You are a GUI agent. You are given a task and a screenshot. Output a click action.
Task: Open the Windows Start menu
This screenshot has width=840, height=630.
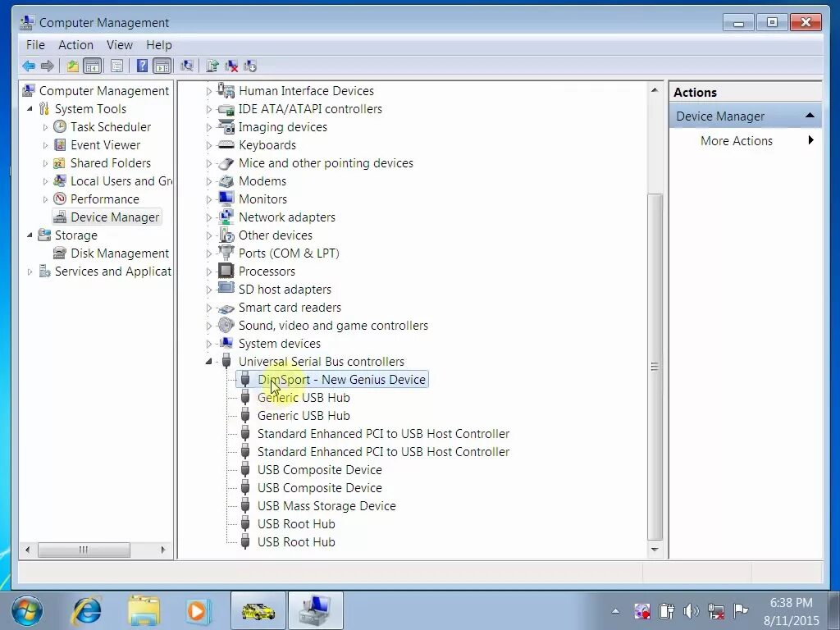(x=26, y=610)
